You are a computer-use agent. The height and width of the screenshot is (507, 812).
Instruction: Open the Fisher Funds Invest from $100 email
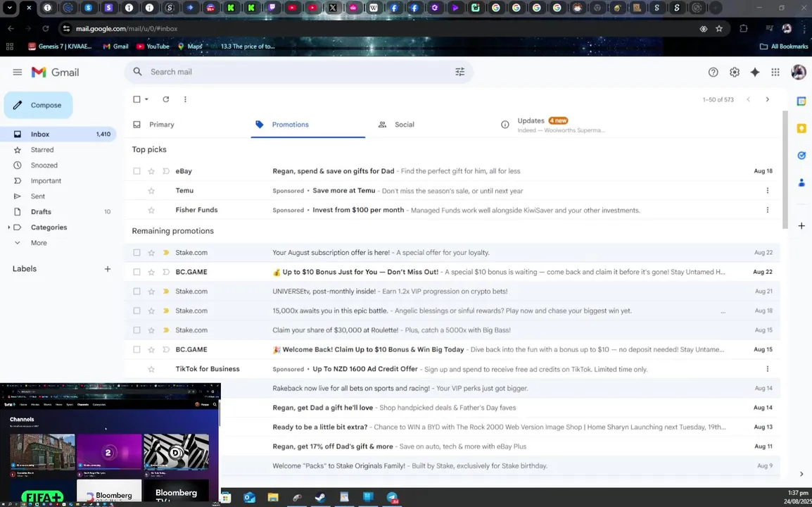[x=452, y=210]
